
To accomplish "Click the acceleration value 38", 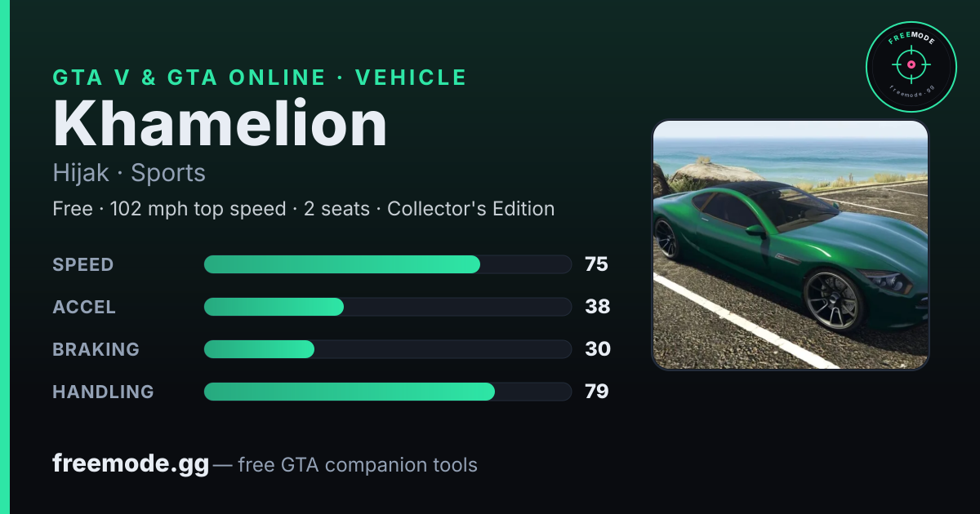I will click(598, 307).
